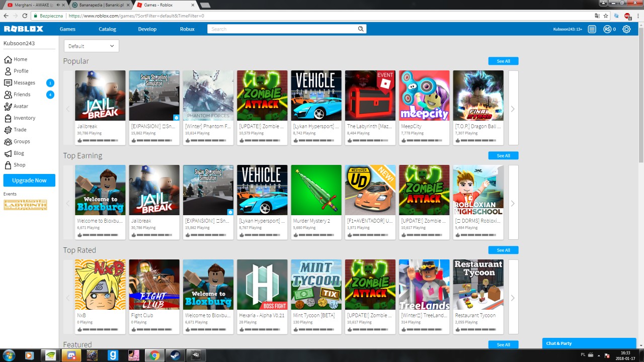Open the Hexaria Alpha game thumbnail
Image resolution: width=644 pixels, height=362 pixels.
point(262,285)
